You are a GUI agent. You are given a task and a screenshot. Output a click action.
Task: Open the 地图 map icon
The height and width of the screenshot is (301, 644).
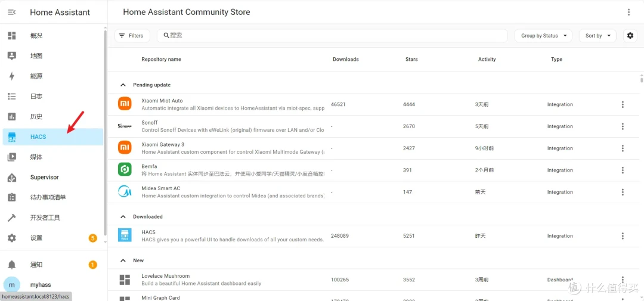click(x=12, y=56)
